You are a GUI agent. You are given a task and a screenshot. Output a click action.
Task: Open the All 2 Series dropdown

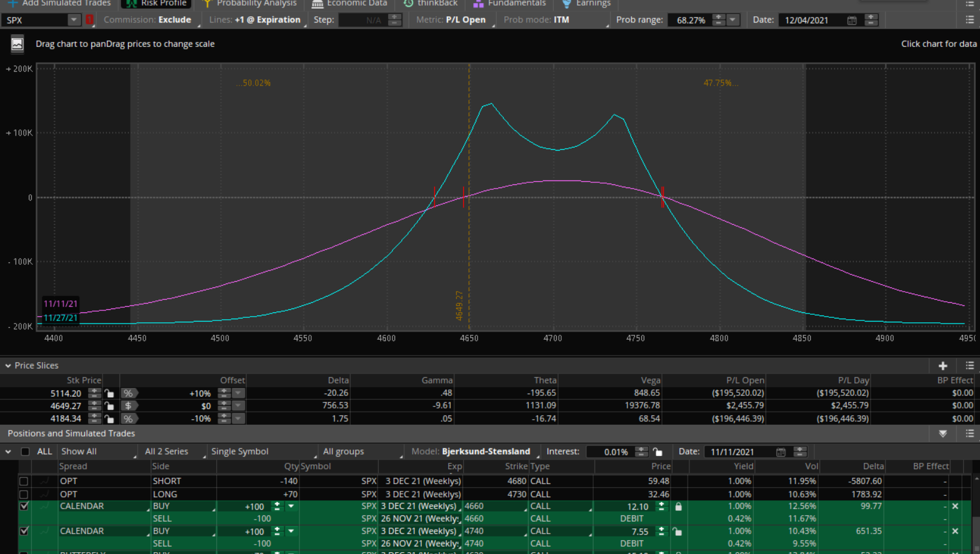[174, 452]
